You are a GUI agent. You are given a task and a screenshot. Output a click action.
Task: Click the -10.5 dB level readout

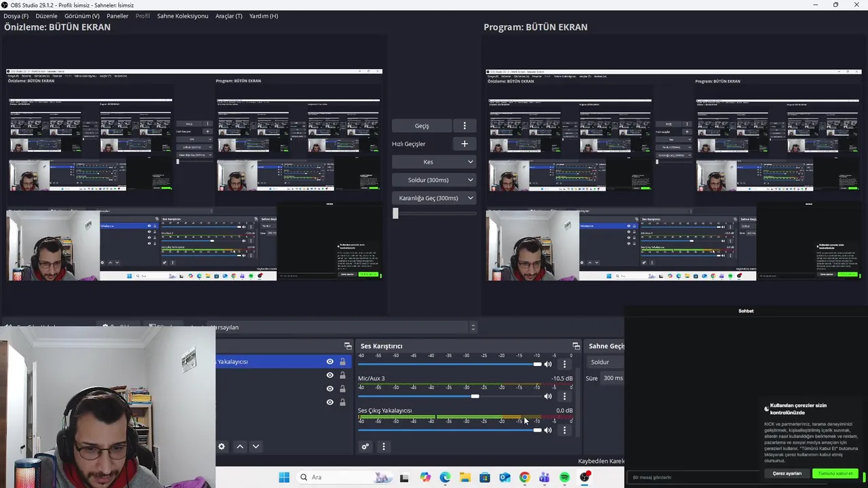[561, 378]
